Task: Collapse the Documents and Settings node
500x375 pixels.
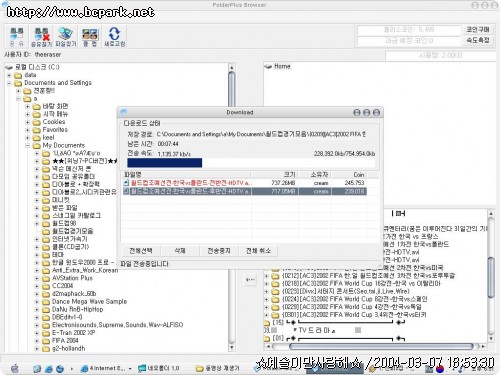Action: tap(9, 83)
